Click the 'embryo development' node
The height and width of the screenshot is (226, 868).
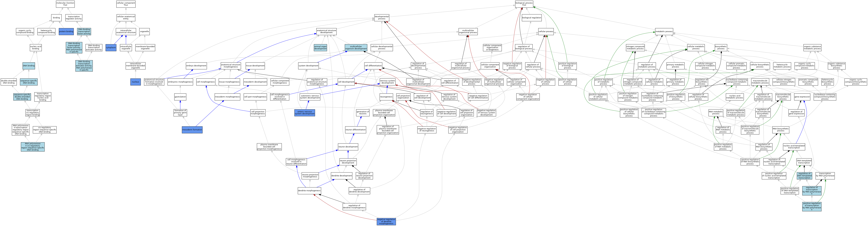click(196, 66)
